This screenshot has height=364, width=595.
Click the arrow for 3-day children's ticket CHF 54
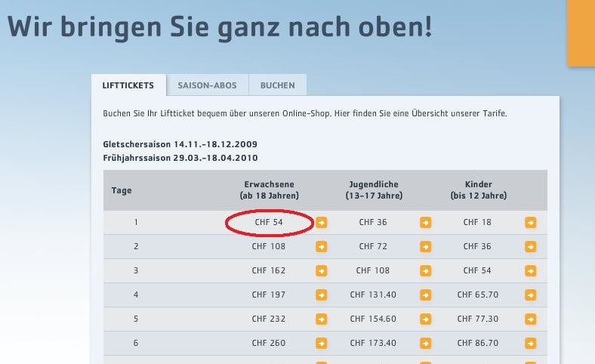(x=530, y=271)
